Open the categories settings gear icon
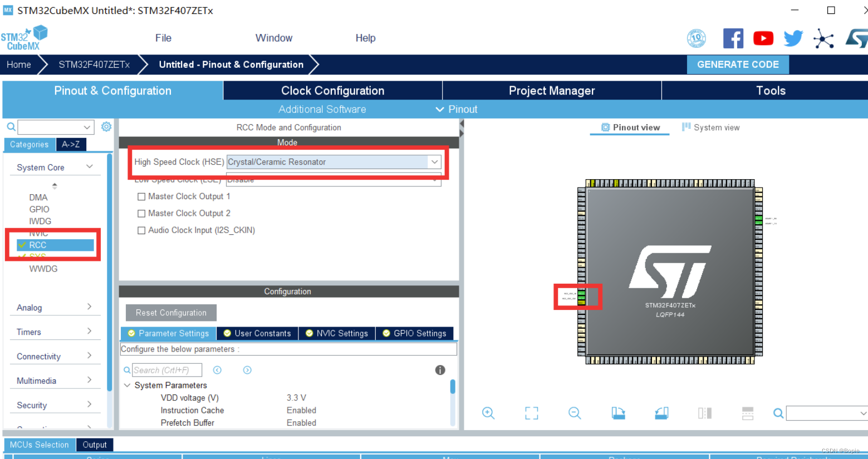 tap(106, 127)
